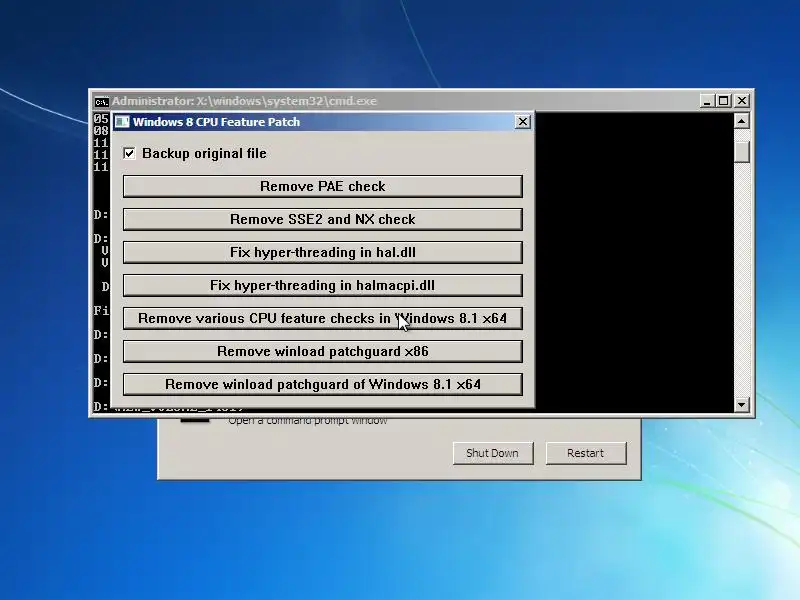800x600 pixels.
Task: Click Fix hyper-threading in halmacpi.dll
Action: point(322,285)
